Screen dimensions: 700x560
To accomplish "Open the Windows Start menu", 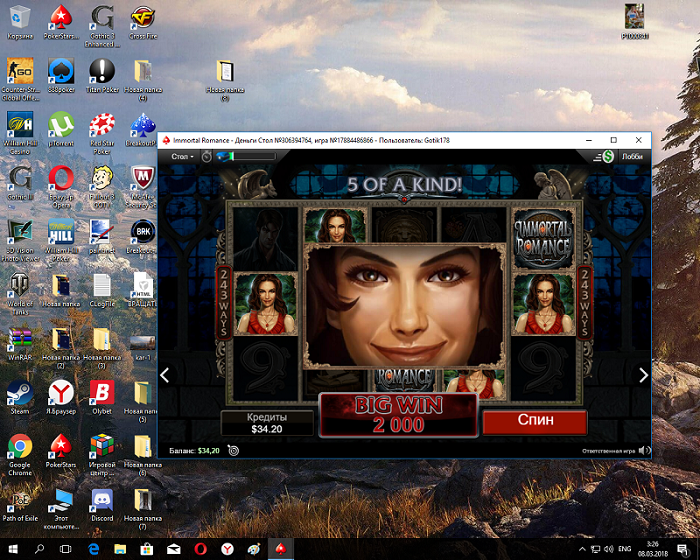I will 12,549.
